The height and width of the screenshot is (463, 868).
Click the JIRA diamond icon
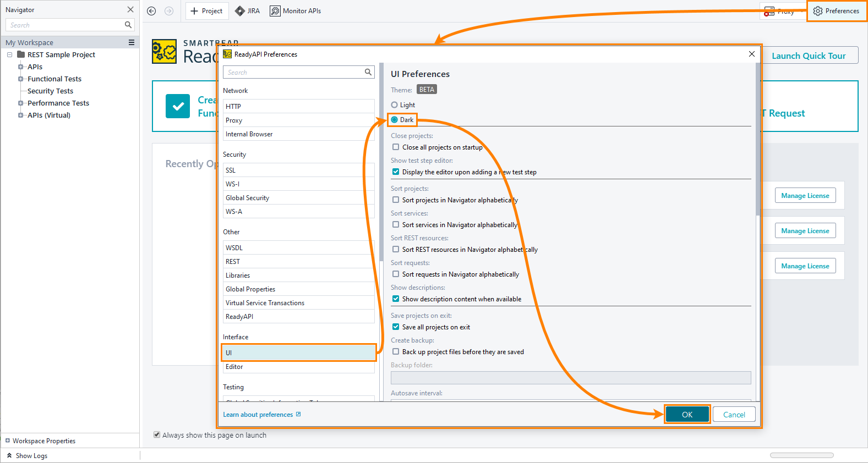(x=240, y=11)
